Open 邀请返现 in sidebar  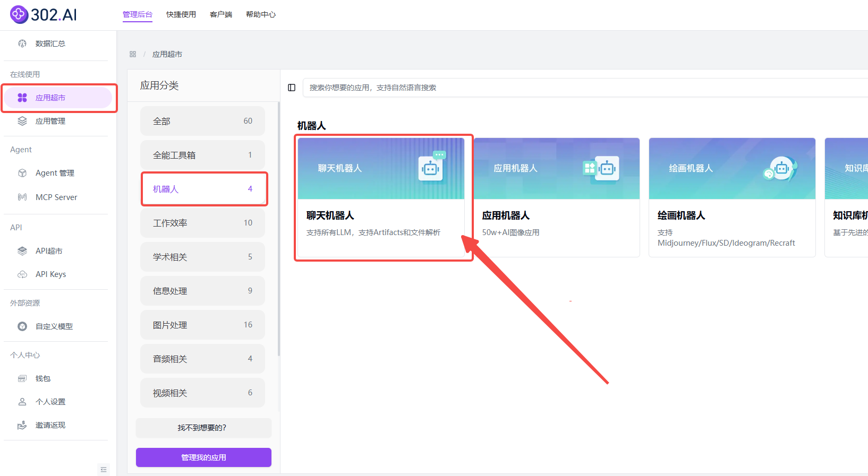point(50,425)
